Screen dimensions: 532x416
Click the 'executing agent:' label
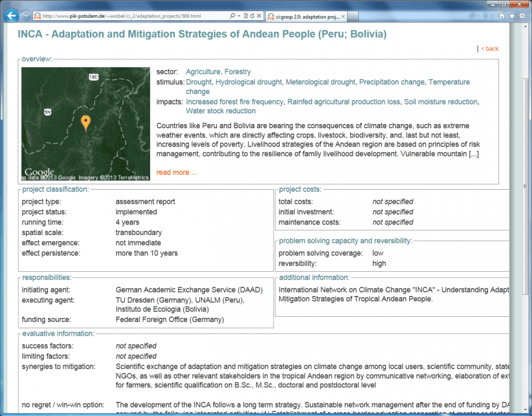48,300
